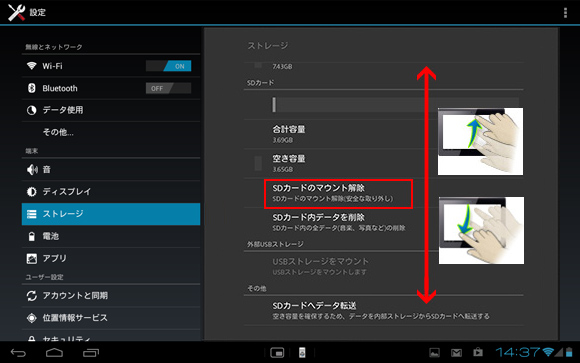Screen dimensions: 580x363
Task: Click the speaker icon for sound
Action: click(x=32, y=169)
